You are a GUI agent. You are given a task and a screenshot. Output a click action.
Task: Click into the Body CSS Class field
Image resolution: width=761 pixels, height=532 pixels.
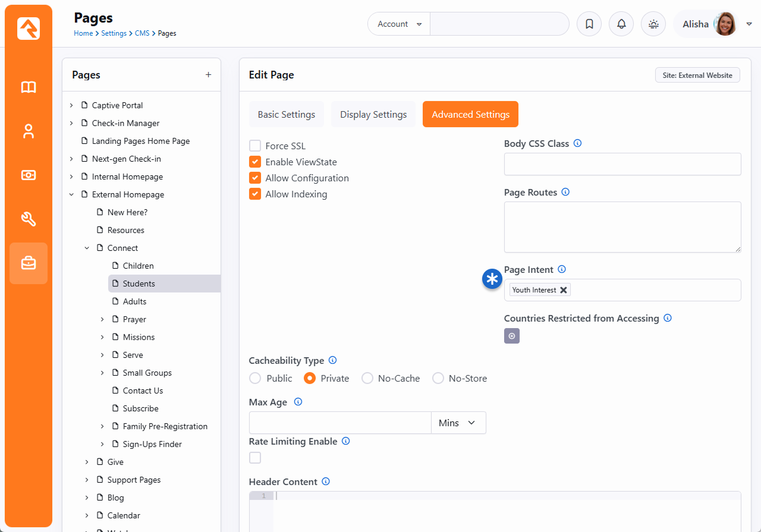(x=622, y=164)
